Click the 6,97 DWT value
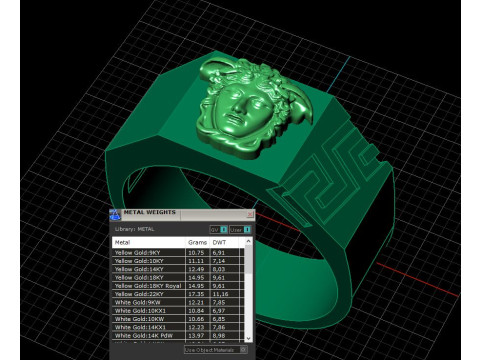The width and height of the screenshot is (480, 360). click(219, 311)
